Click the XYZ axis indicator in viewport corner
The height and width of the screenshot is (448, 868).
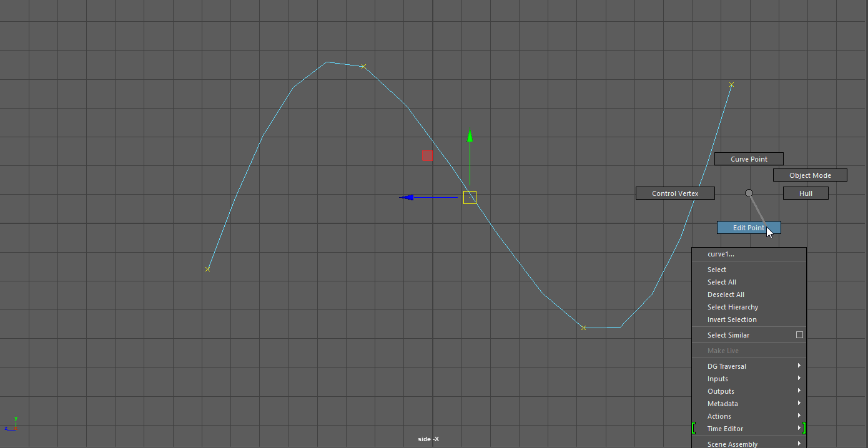[11, 425]
